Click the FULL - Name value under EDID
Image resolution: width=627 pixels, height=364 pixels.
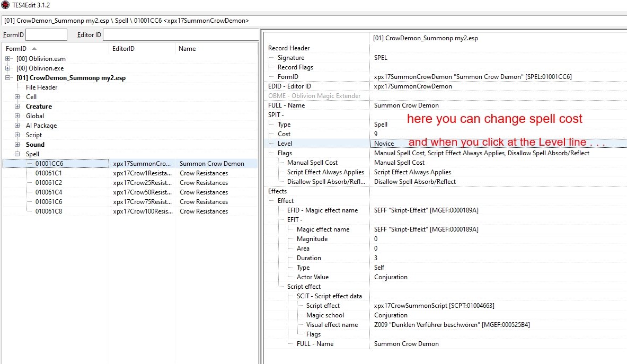coord(407,105)
